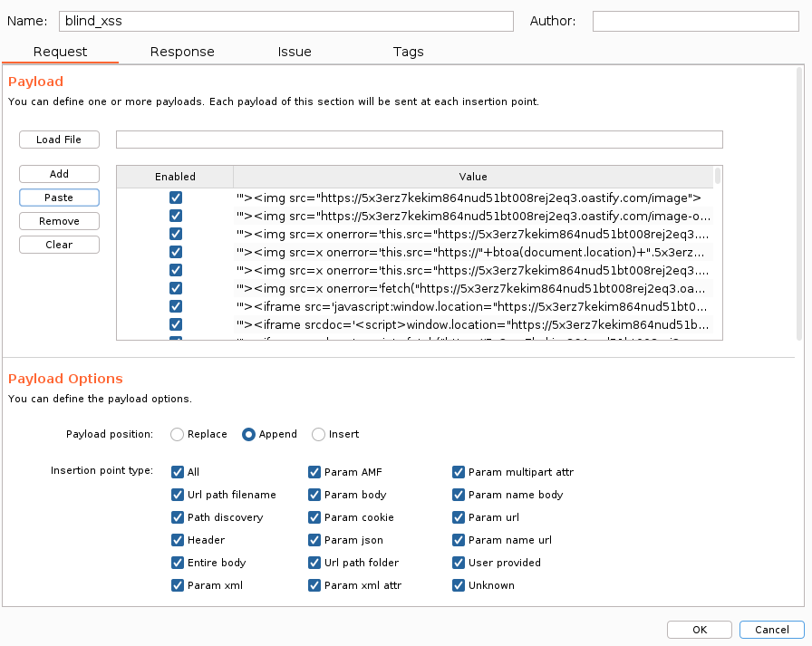The image size is (812, 646).
Task: Toggle the Param name url checkbox
Action: 459,540
